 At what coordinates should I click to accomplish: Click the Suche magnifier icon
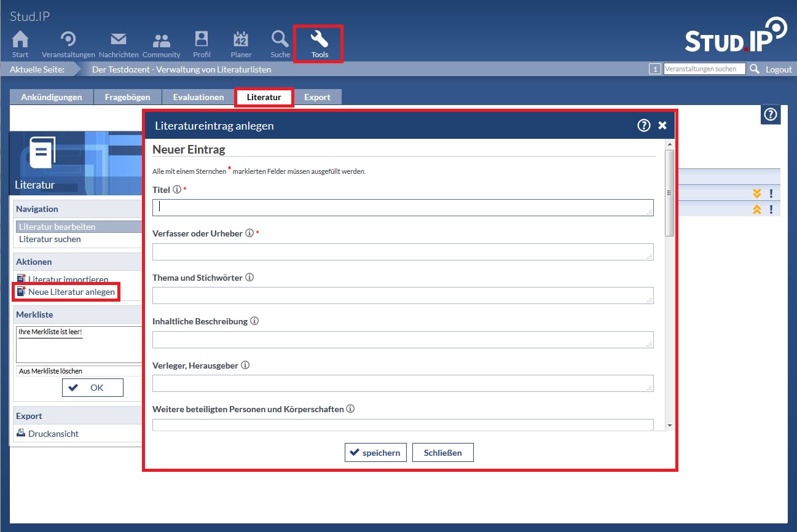tap(280, 40)
